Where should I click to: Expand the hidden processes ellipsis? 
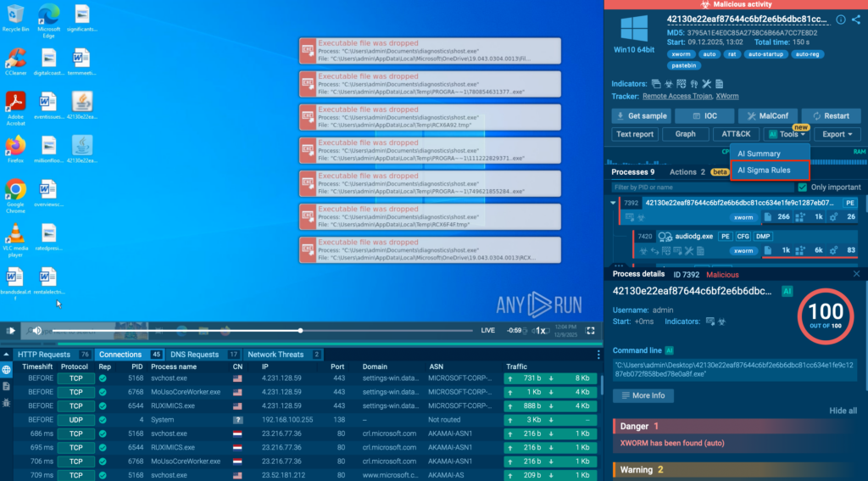pos(618,266)
